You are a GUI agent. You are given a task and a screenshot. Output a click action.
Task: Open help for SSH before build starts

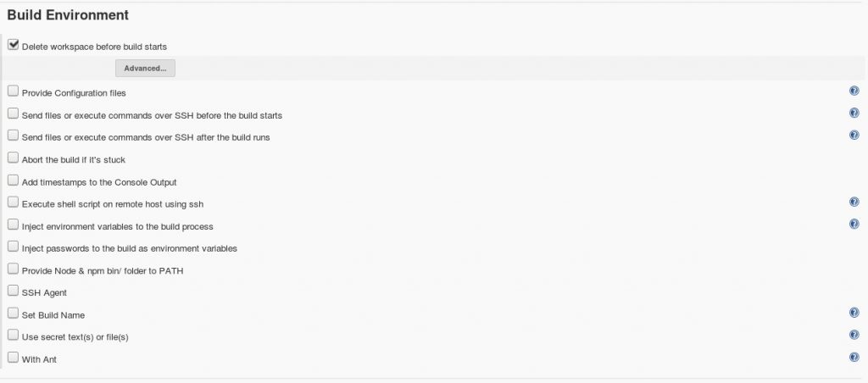[854, 113]
